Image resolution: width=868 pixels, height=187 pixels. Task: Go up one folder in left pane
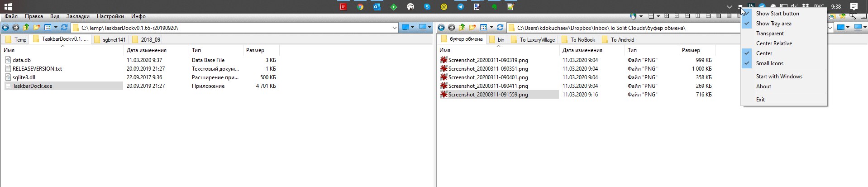[x=26, y=28]
